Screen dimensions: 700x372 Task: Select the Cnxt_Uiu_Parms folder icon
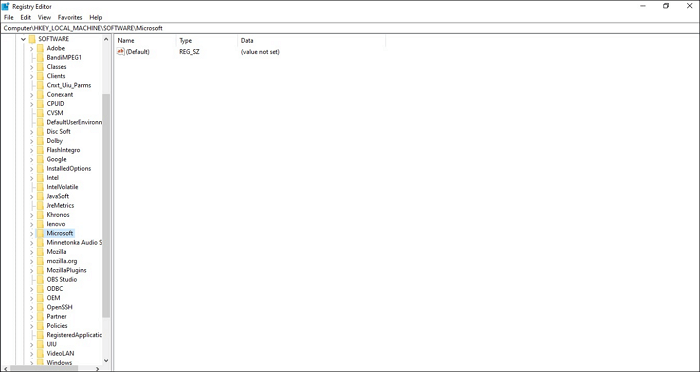coord(40,85)
